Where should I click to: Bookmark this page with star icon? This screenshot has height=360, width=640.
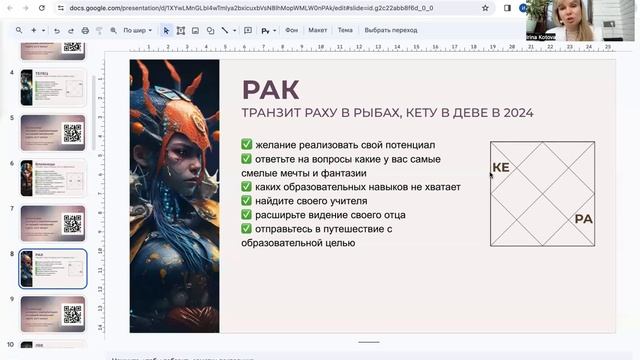(x=485, y=8)
